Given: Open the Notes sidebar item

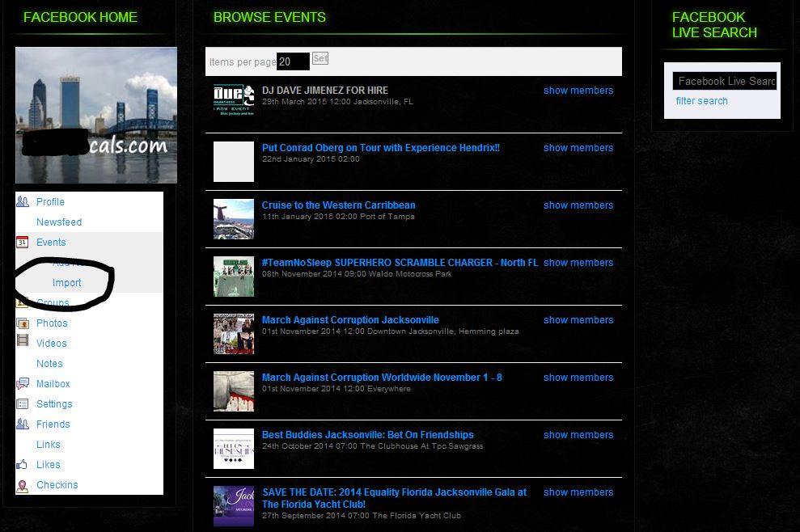Looking at the screenshot, I should click(x=49, y=364).
